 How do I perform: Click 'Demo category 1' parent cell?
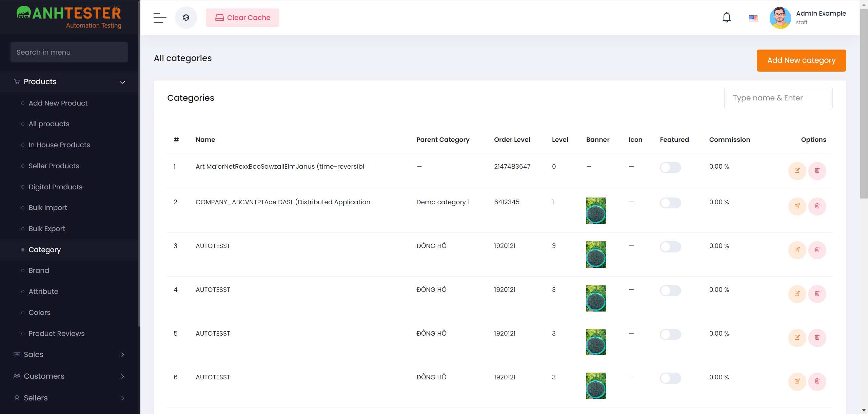[443, 202]
